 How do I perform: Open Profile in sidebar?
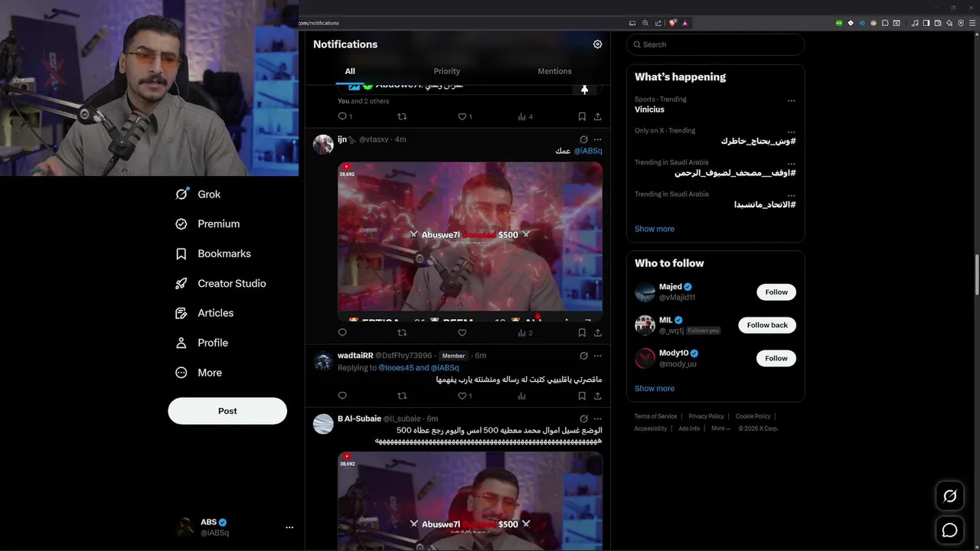pos(201,343)
